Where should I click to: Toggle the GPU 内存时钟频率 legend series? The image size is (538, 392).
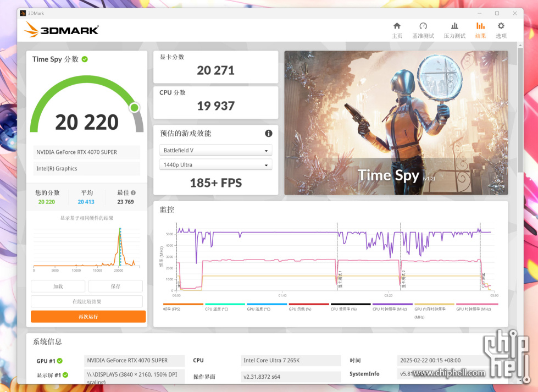click(434, 311)
